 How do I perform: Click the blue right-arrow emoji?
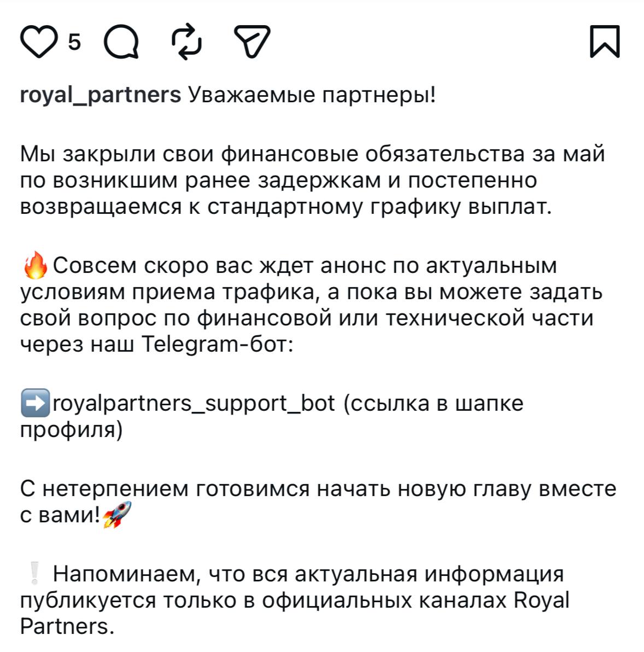point(36,403)
